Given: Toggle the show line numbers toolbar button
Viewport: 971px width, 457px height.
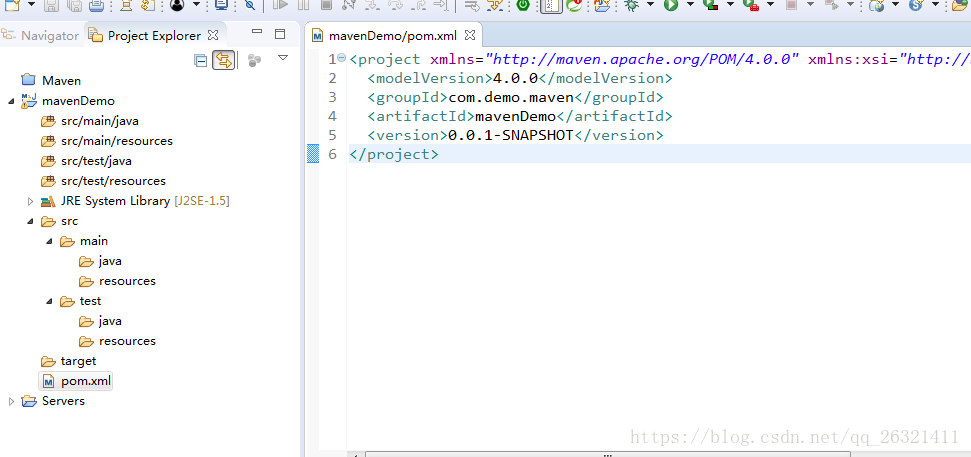Looking at the screenshot, I should 549,5.
